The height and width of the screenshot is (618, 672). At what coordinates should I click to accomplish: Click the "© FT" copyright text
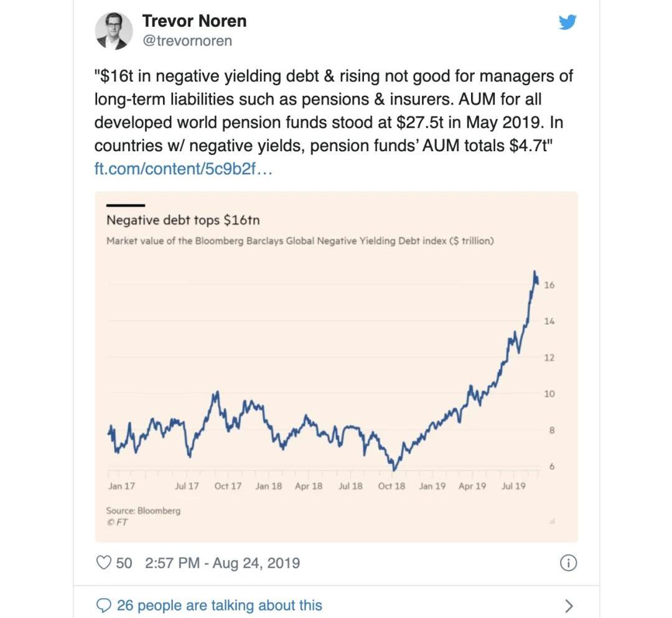click(117, 522)
